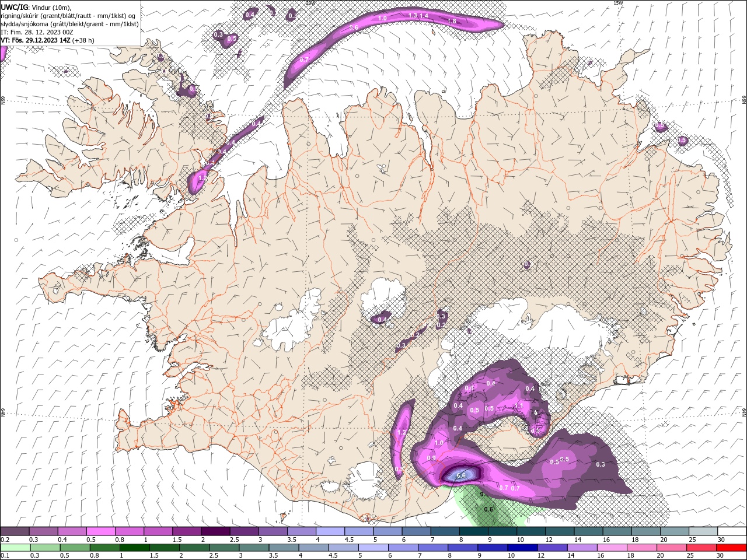Pick the white swatch above 30 on the upper scale
The width and height of the screenshot is (747, 560).
click(x=732, y=531)
